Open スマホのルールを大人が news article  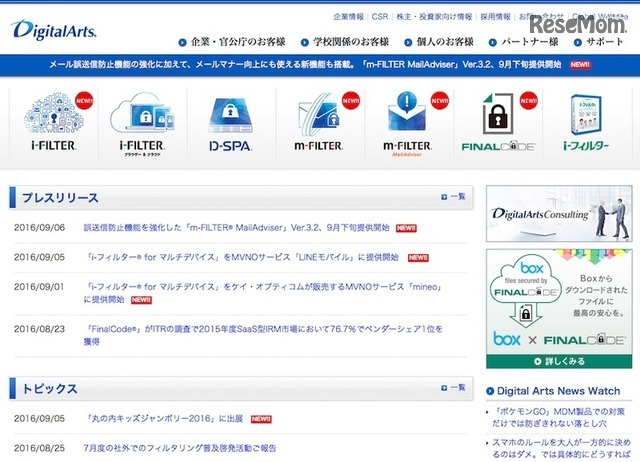click(561, 448)
